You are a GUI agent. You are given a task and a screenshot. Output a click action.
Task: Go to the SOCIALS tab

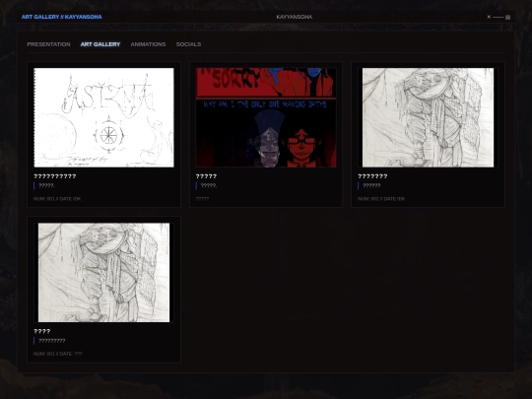(x=188, y=44)
